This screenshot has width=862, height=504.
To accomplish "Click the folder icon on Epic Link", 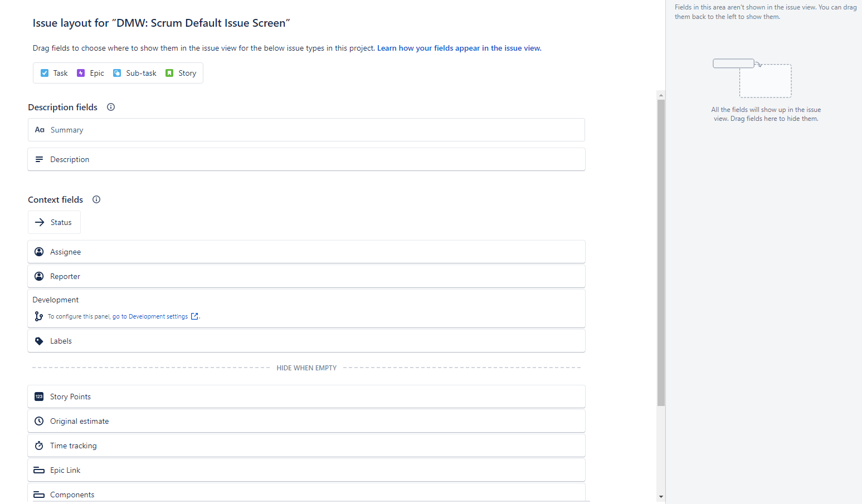I will 39,469.
